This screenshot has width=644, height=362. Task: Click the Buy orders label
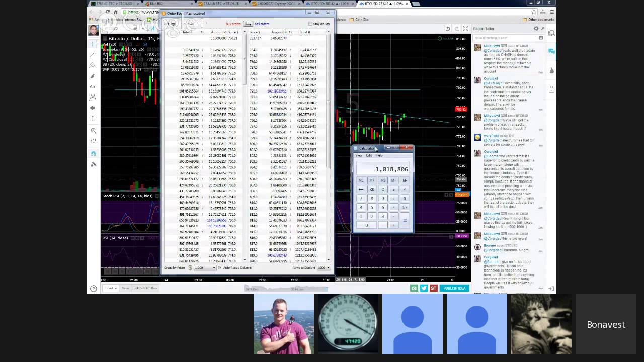click(x=233, y=24)
